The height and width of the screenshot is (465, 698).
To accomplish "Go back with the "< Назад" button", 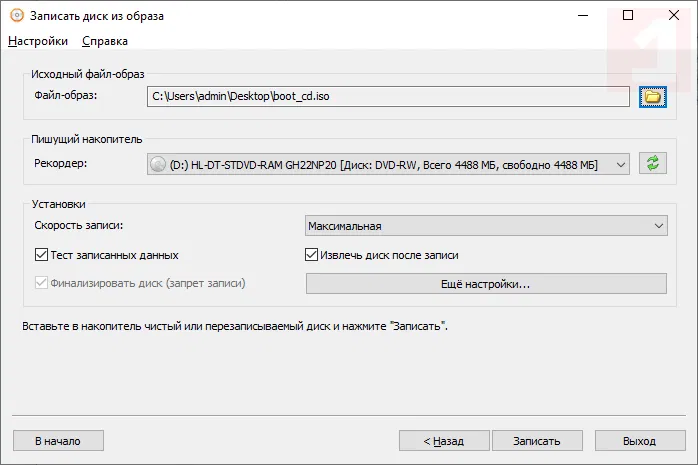I will (444, 440).
